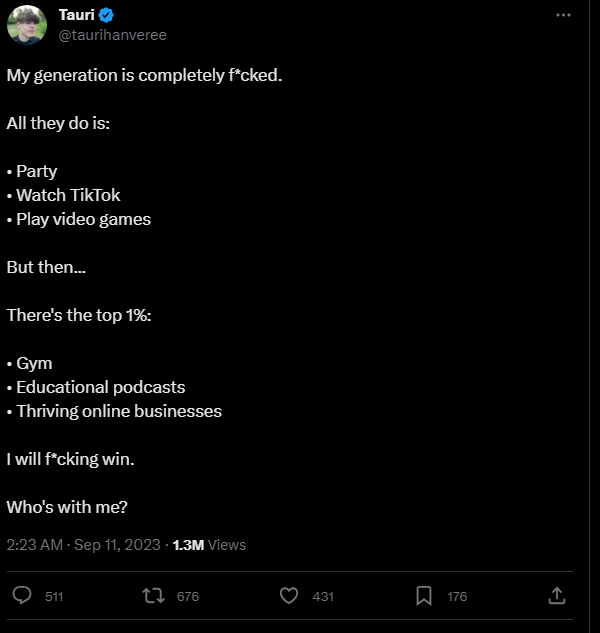Open the @taurihanveree handle link
The image size is (600, 633).
pos(113,35)
